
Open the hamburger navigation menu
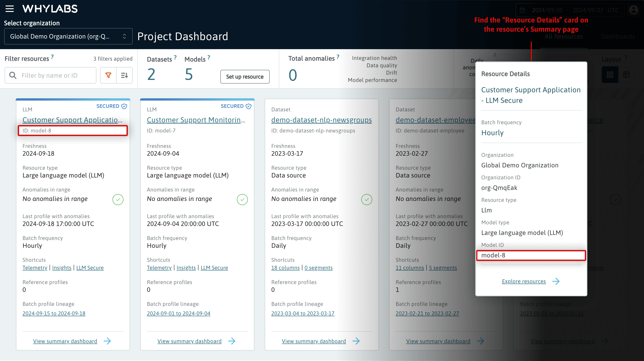tap(10, 8)
